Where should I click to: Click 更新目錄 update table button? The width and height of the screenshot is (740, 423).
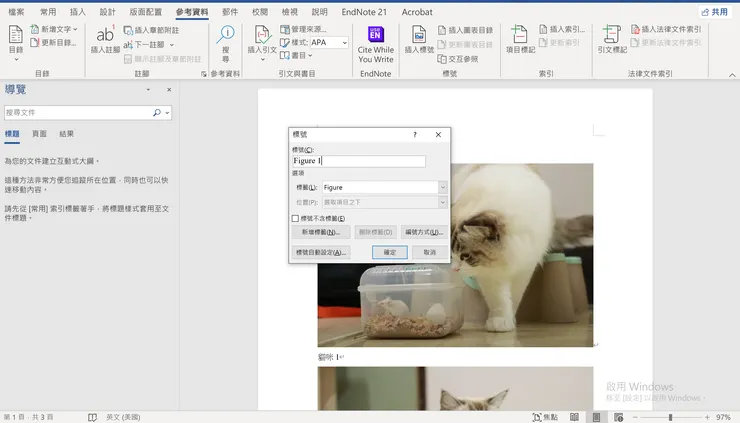coord(53,42)
